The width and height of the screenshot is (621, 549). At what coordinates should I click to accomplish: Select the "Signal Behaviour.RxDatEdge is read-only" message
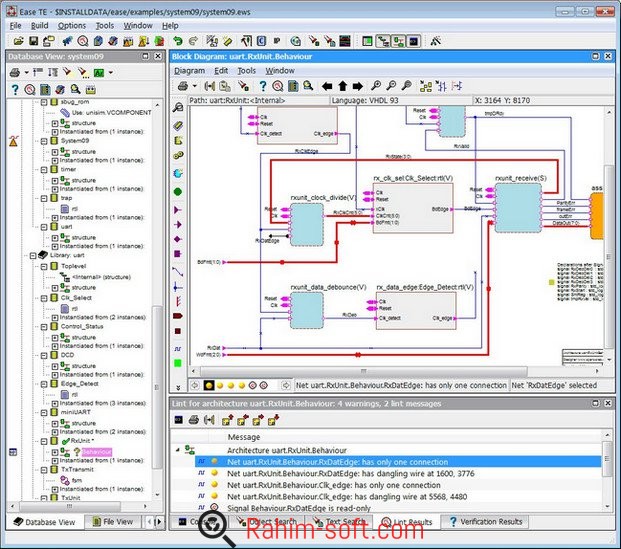pyautogui.click(x=299, y=508)
